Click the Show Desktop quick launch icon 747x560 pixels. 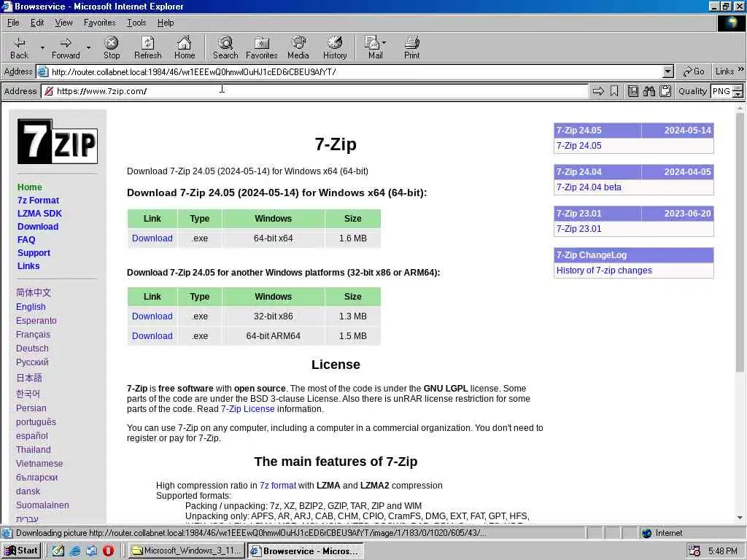click(x=58, y=551)
